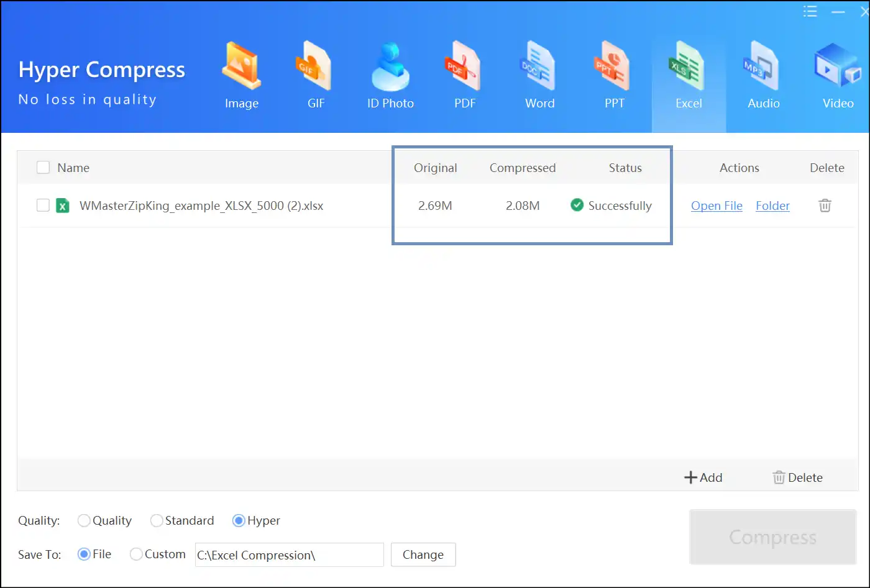Open the menu list icon in the title bar
The height and width of the screenshot is (588, 870).
pyautogui.click(x=810, y=11)
